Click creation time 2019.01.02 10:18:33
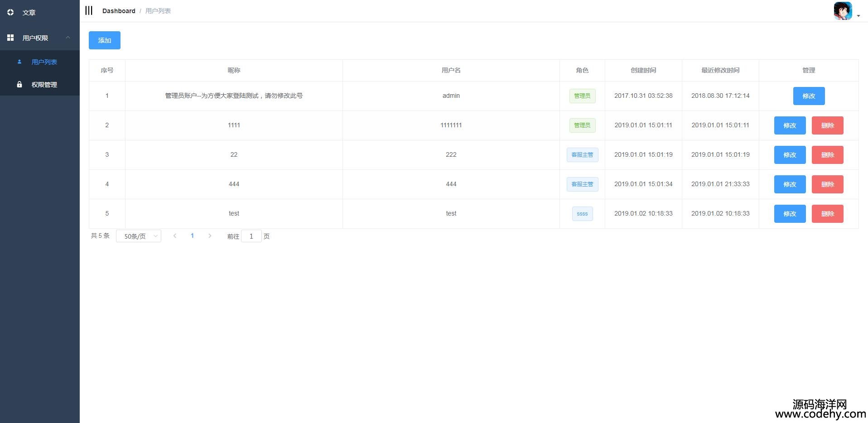Screen dimensions: 868x423 coord(643,213)
